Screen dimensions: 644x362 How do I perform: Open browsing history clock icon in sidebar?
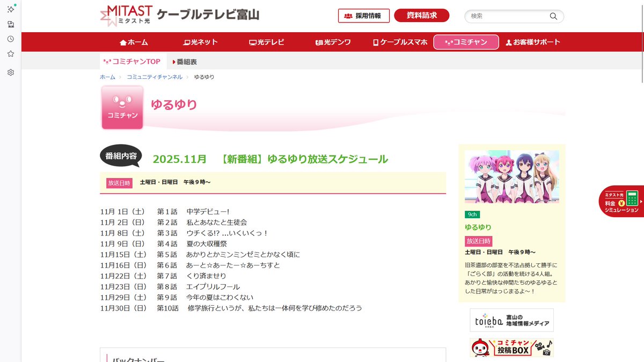[10, 38]
